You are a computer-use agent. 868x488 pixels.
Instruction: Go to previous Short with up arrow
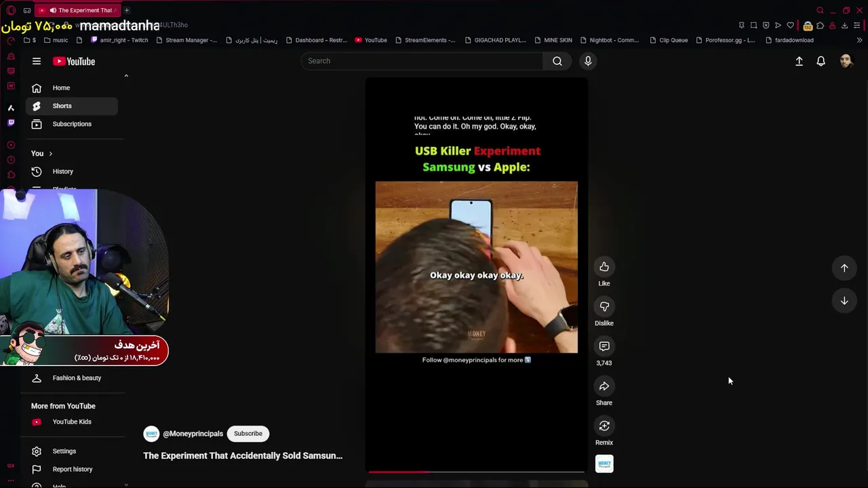[844, 268]
